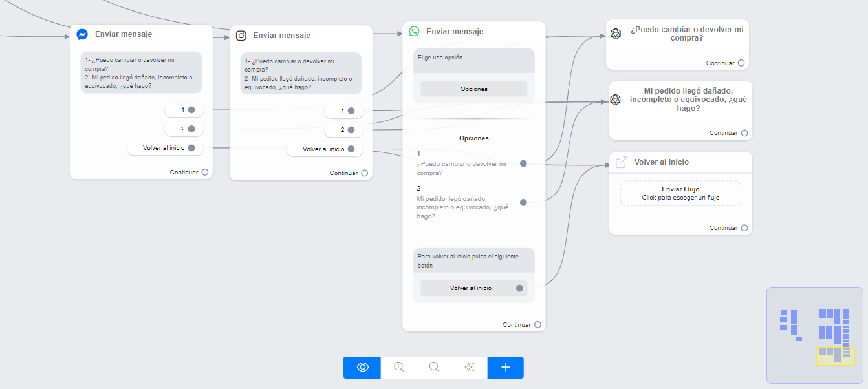Click the auto-arrange sparkle icon
The width and height of the screenshot is (868, 389).
[x=470, y=367]
